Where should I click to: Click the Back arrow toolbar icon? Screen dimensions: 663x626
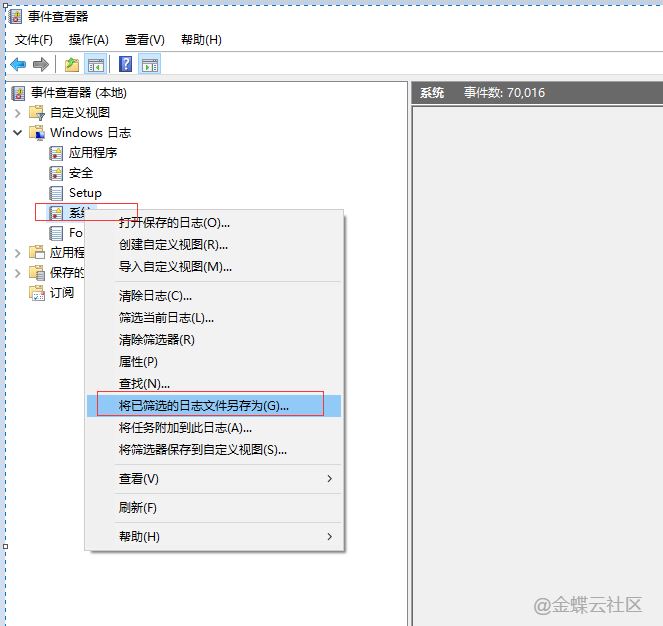tap(18, 65)
